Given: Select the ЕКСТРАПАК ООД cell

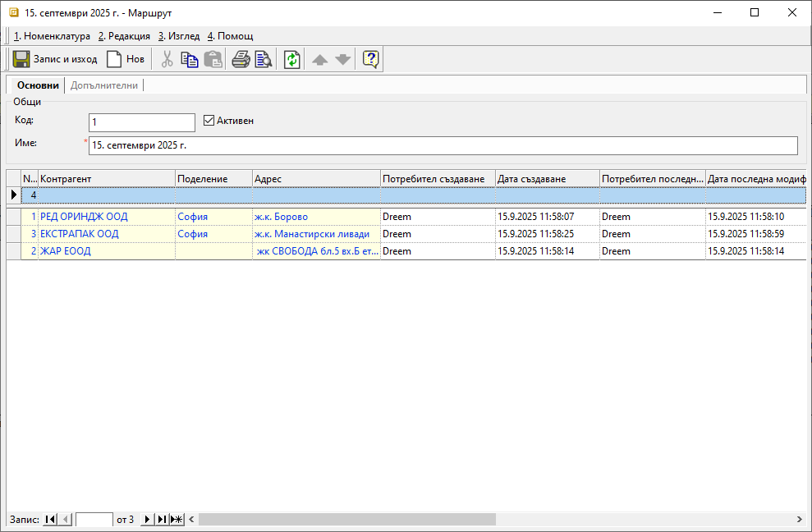Looking at the screenshot, I should (x=107, y=234).
